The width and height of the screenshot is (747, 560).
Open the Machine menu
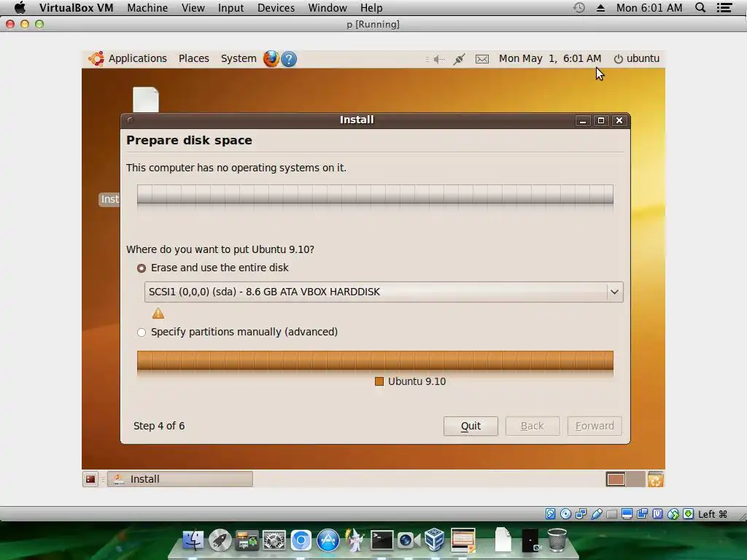click(x=147, y=7)
